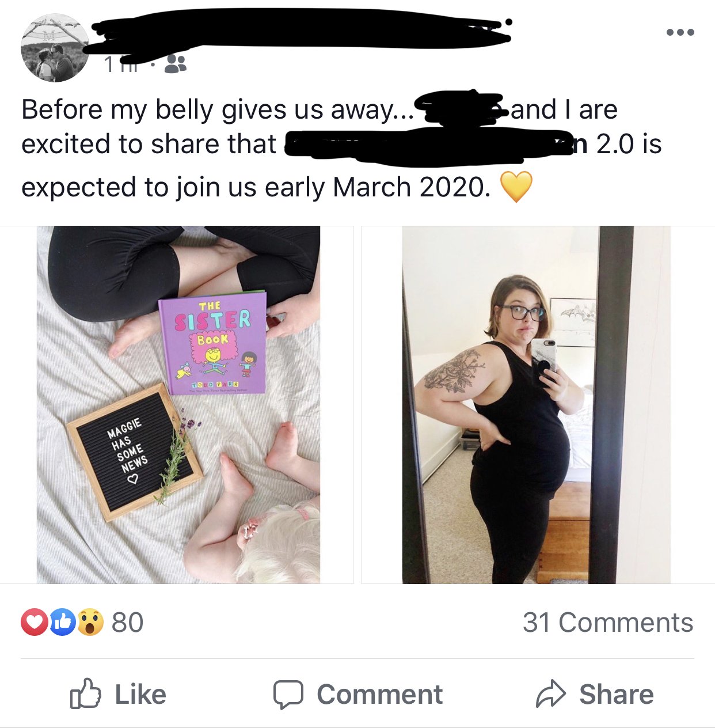Click the Share button

click(595, 694)
